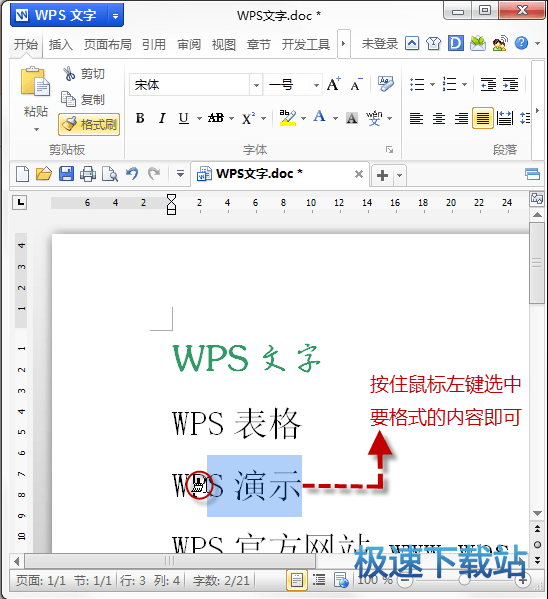Click the open folder icon
Viewport: 548px width, 599px height.
[44, 174]
